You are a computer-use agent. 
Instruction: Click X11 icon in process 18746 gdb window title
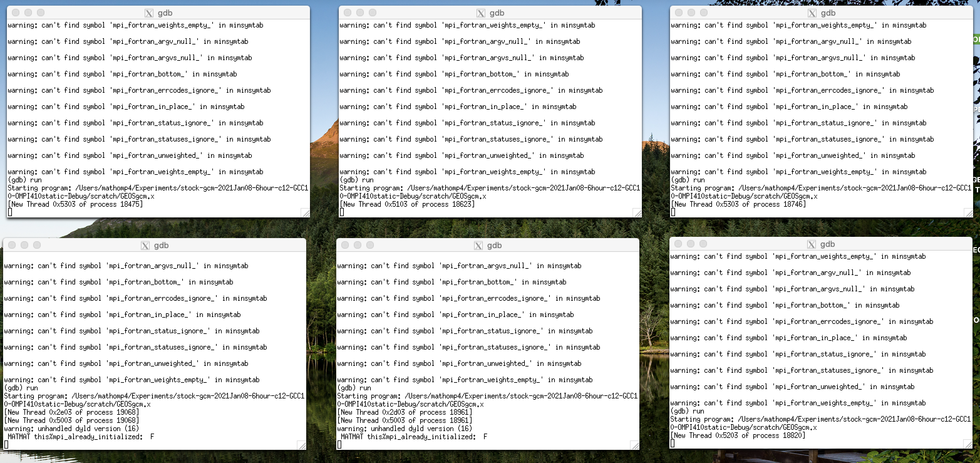point(812,13)
